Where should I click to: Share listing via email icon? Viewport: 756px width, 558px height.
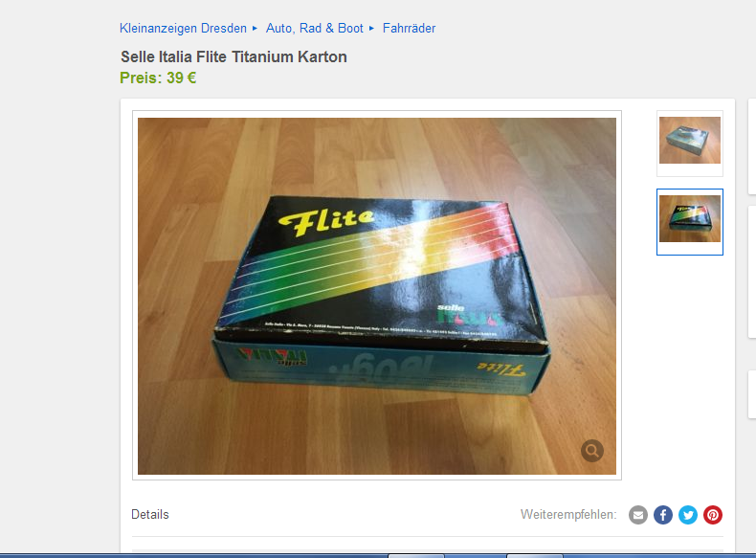[x=638, y=515]
